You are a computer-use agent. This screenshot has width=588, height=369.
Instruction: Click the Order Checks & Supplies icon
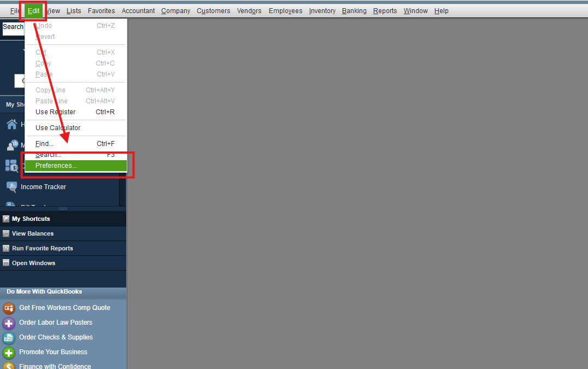click(9, 338)
